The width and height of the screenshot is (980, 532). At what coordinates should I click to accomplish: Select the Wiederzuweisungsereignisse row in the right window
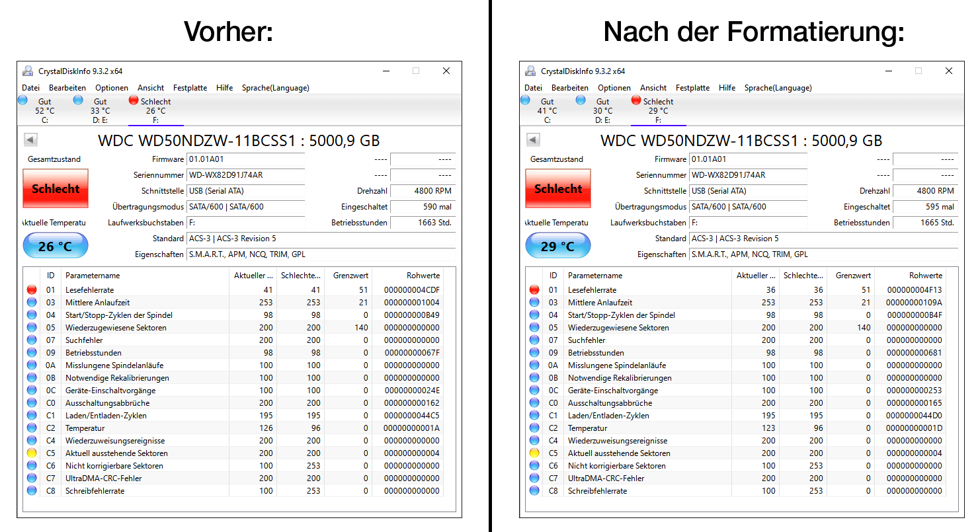pyautogui.click(x=735, y=441)
